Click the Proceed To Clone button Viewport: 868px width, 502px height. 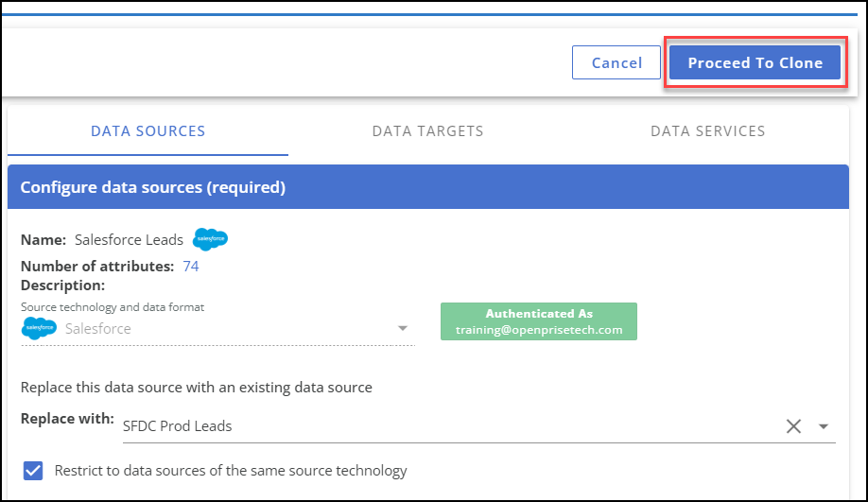point(755,62)
